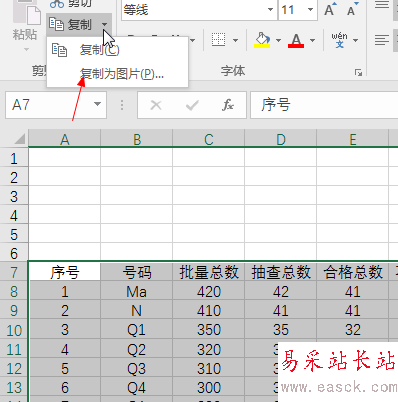Select column A header
The image size is (398, 402).
(x=65, y=139)
